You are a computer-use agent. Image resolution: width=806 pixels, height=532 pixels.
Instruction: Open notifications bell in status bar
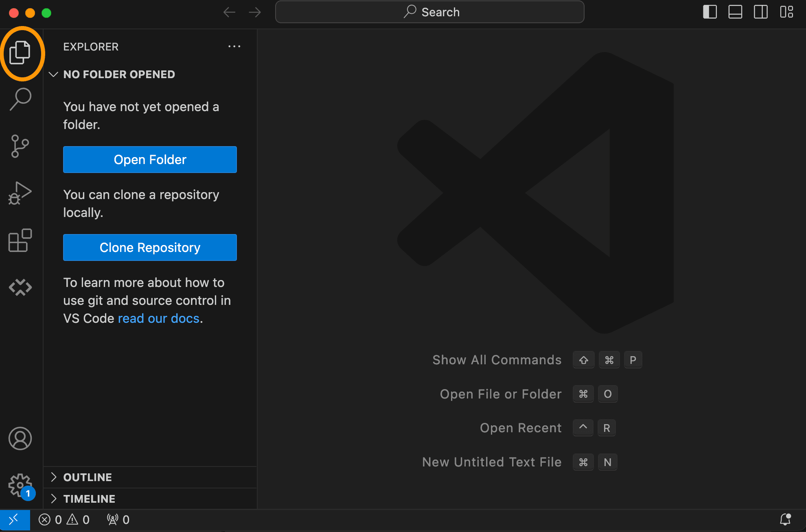[x=785, y=520]
